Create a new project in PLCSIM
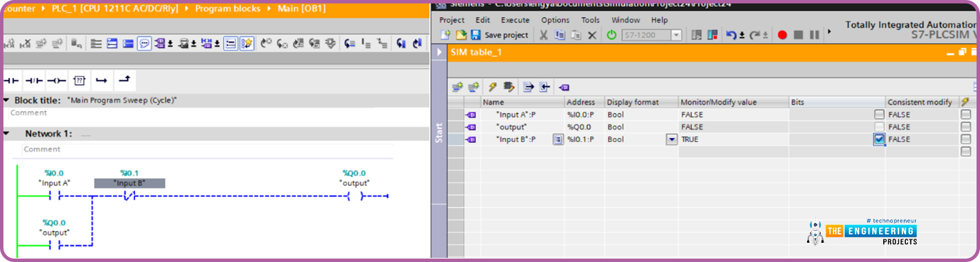Image resolution: width=980 pixels, height=262 pixels. click(x=445, y=34)
